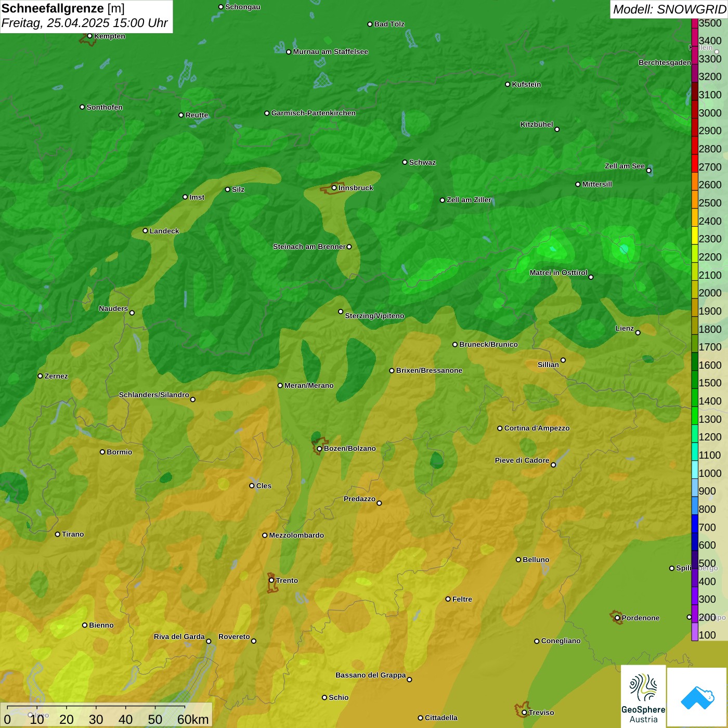Click the blue house-and-cloud logo
This screenshot has height=728, width=728.
pyautogui.click(x=697, y=697)
